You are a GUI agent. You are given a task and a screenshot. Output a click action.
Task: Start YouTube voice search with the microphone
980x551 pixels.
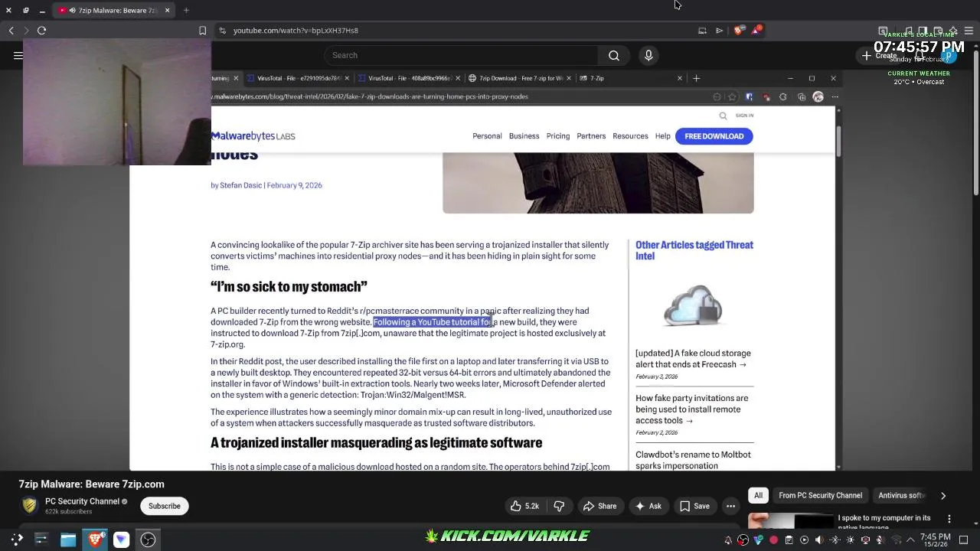(x=648, y=55)
